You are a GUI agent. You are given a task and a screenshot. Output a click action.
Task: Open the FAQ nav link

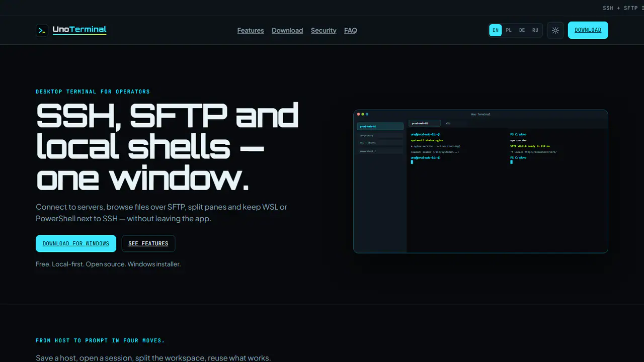pos(351,30)
